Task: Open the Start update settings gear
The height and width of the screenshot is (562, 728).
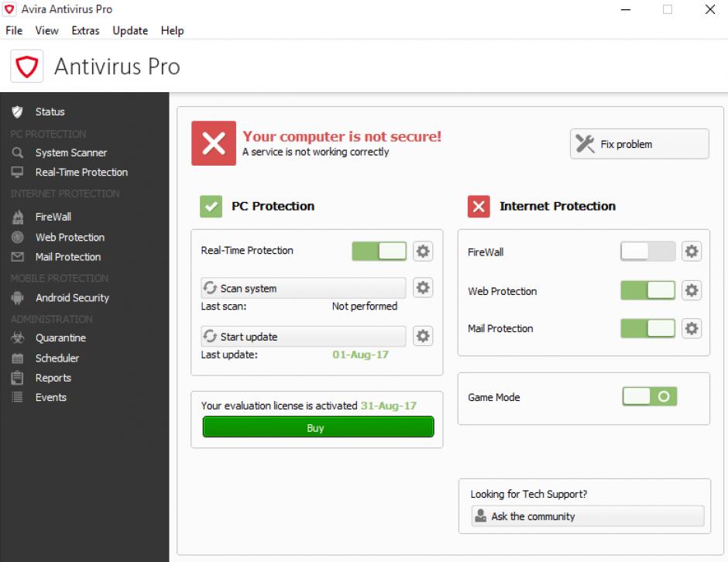Action: [423, 336]
